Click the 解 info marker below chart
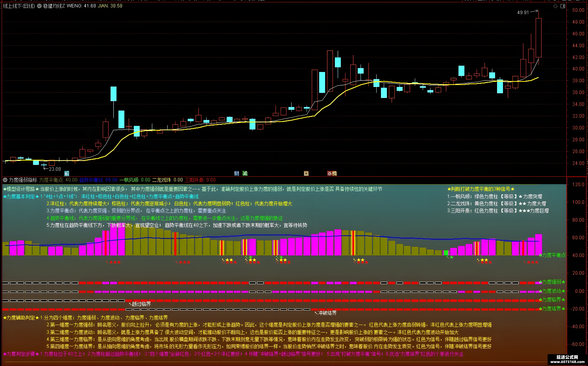The height and width of the screenshot is (366, 588). 67,173
